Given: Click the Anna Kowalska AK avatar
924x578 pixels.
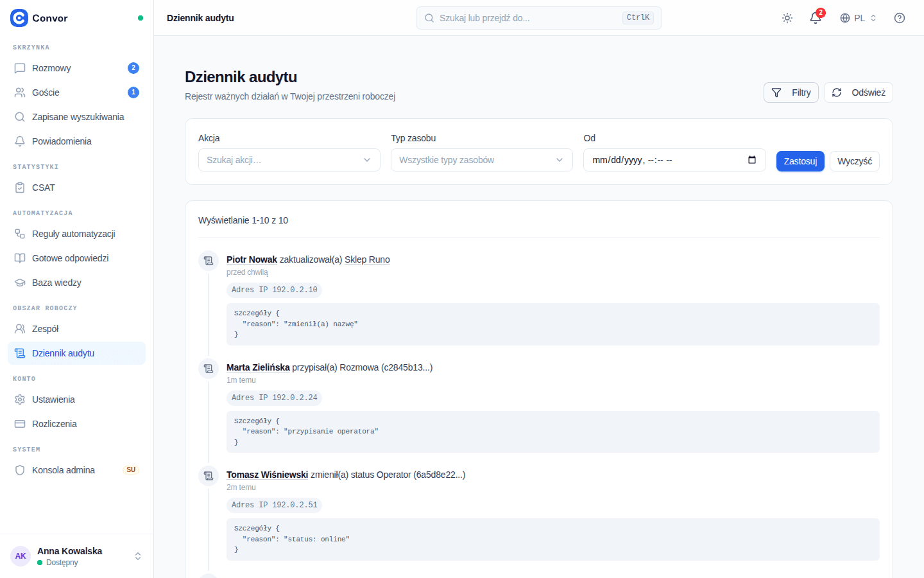Looking at the screenshot, I should click(21, 556).
